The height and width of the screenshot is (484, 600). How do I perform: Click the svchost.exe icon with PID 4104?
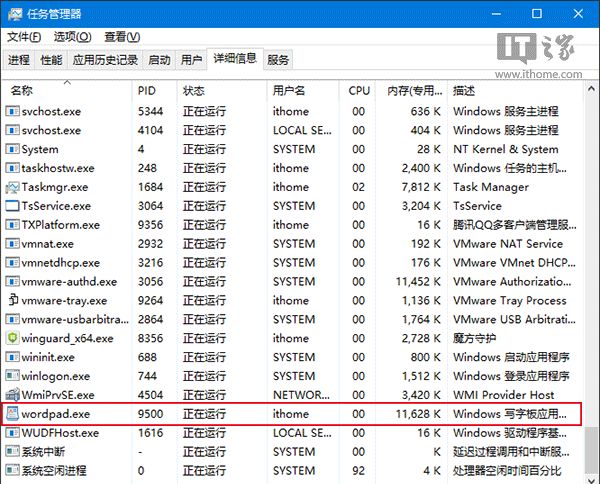(12, 130)
